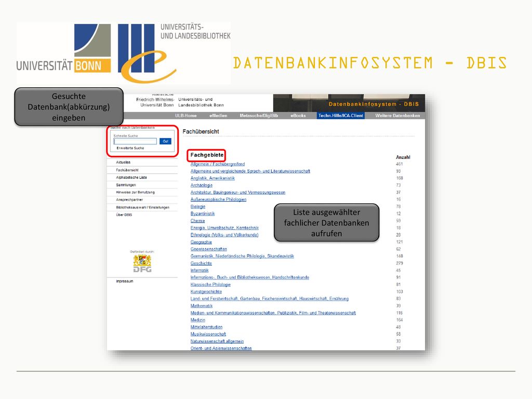Select the Geographie subject link

[201, 242]
